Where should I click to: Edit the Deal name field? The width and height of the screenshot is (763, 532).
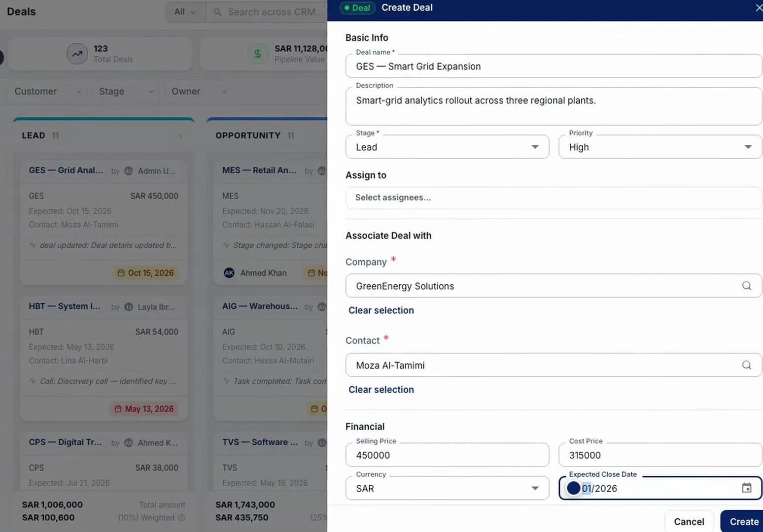(x=554, y=66)
